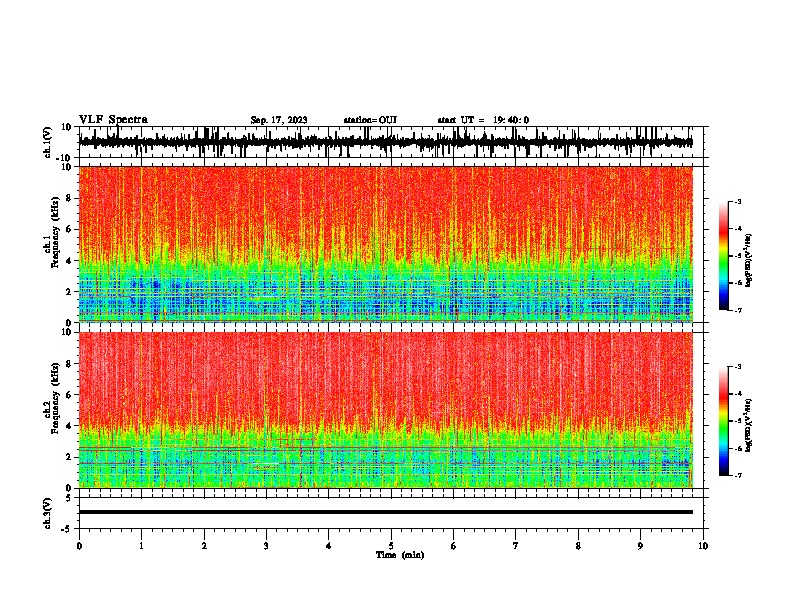Select the "2" tick on ch.1 frequency axis
Screen dimensions: 792x612
[69, 292]
